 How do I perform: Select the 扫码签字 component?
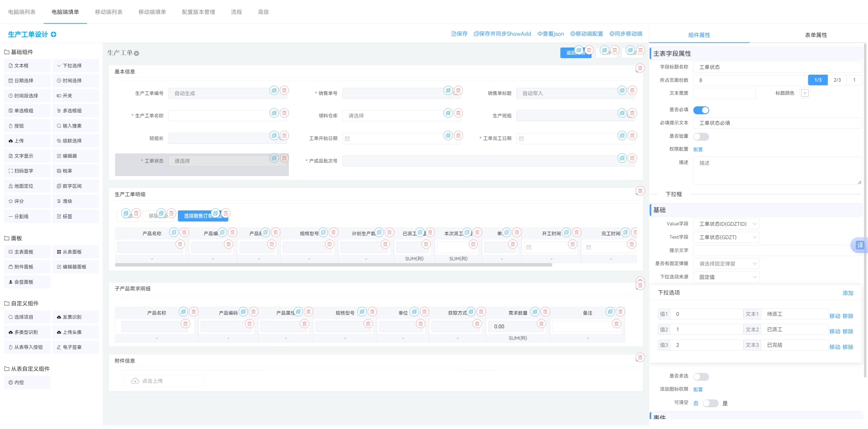tap(27, 171)
